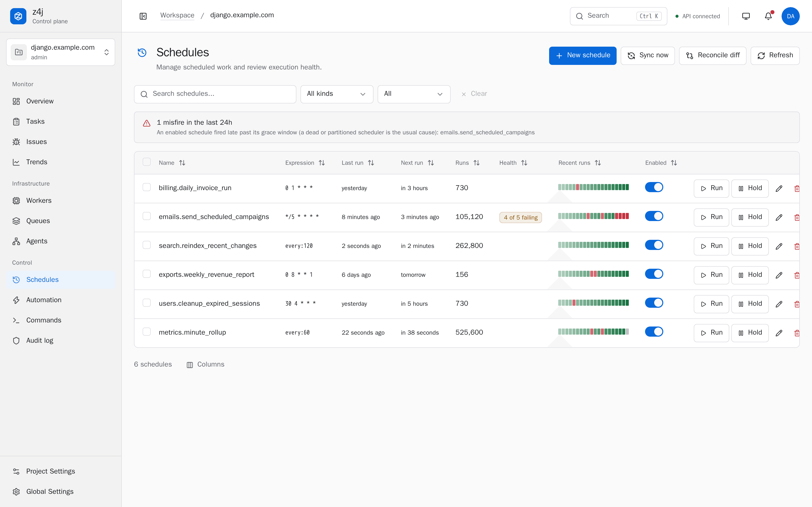812x507 pixels.
Task: Open the notifications bell
Action: point(768,16)
